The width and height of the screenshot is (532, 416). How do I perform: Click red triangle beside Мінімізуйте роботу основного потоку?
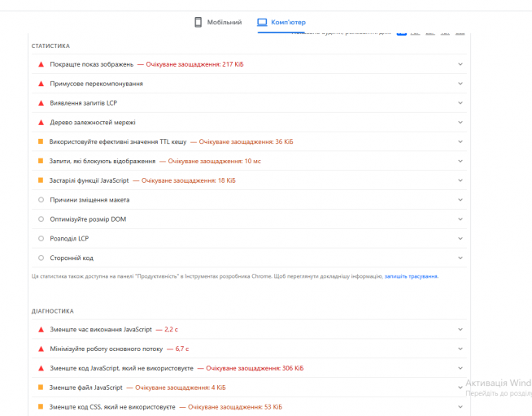click(x=41, y=349)
